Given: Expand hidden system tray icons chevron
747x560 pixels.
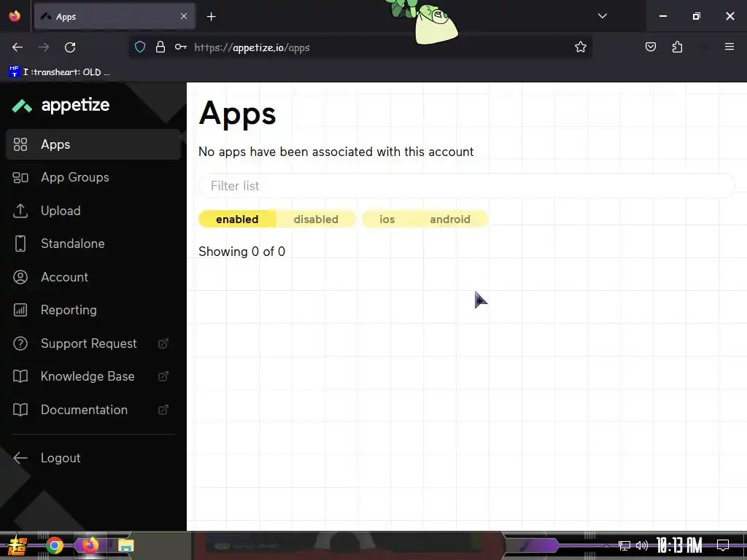Looking at the screenshot, I should (606, 545).
